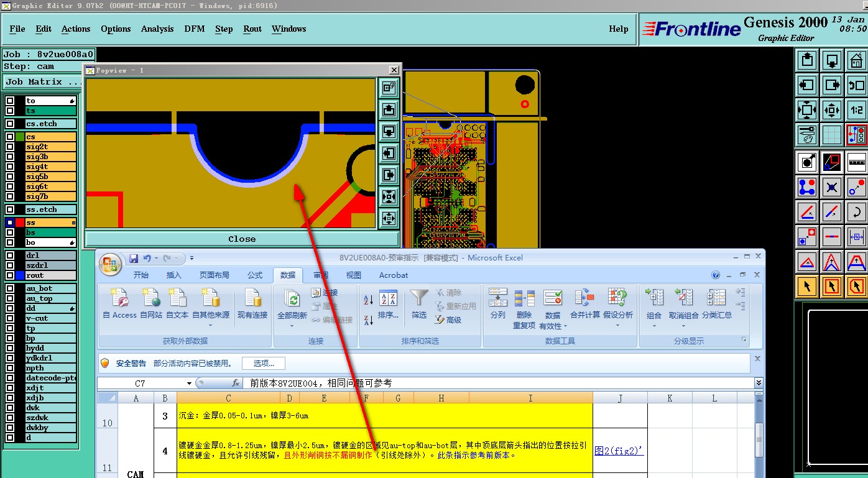Click the red-framed net and traffic light icon
Image resolution: width=868 pixels, height=478 pixels.
[857, 135]
